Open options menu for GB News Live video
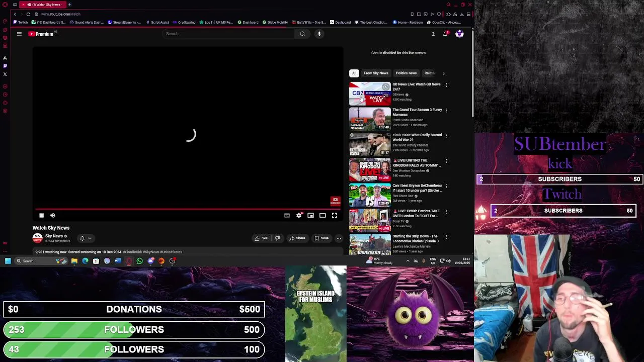Image resolution: width=644 pixels, height=362 pixels. [x=447, y=85]
